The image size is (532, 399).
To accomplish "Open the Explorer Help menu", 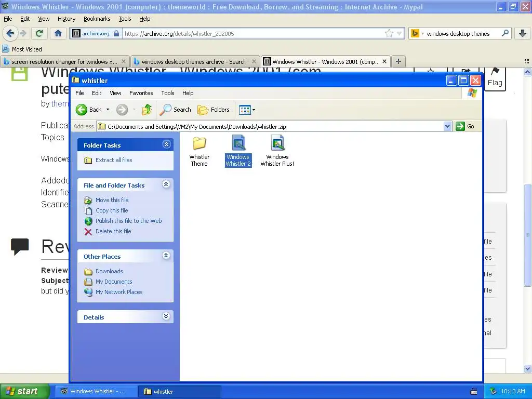I will tap(188, 93).
